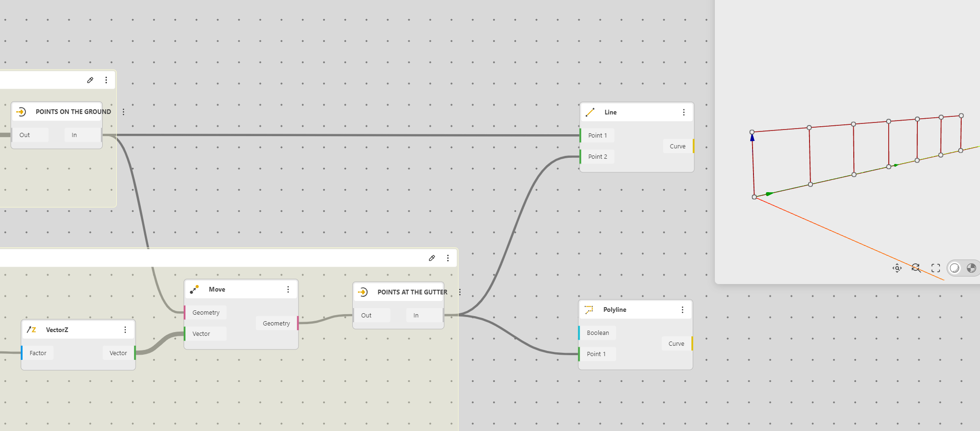Edit the group containing POINTS ON THE GROUND

90,80
